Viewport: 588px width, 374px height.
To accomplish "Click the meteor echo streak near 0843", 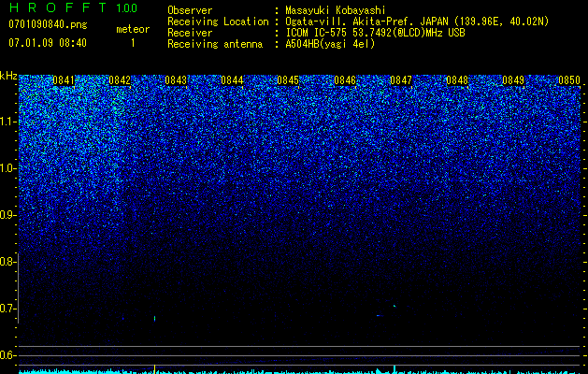I will (154, 319).
